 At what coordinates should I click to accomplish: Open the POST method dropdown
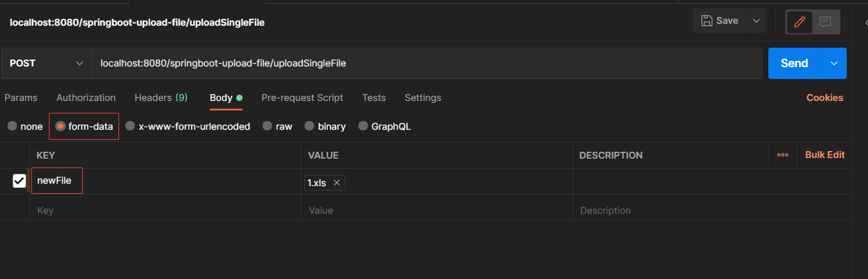pos(46,63)
